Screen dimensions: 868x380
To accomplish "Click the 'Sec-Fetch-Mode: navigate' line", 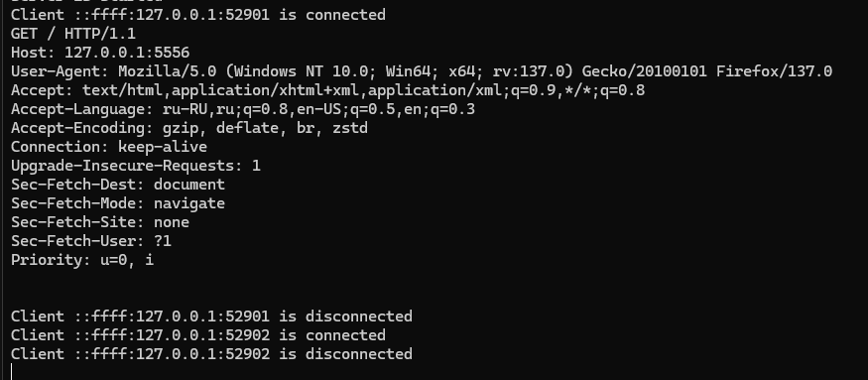I will [x=118, y=203].
